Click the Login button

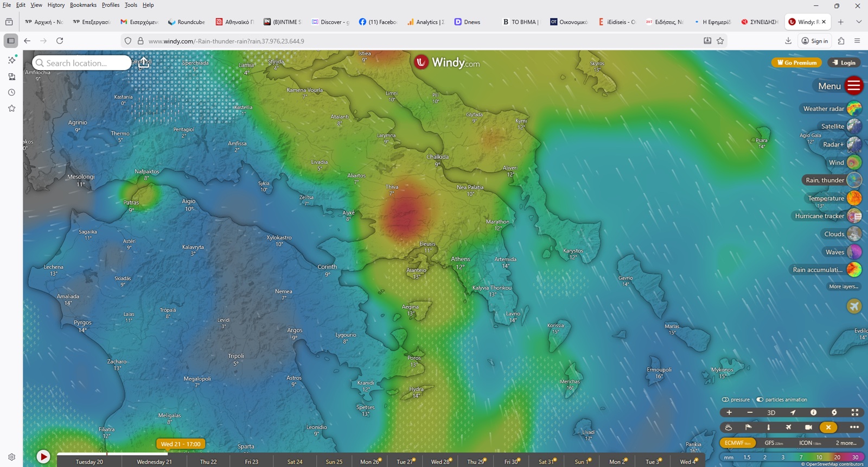click(x=844, y=62)
